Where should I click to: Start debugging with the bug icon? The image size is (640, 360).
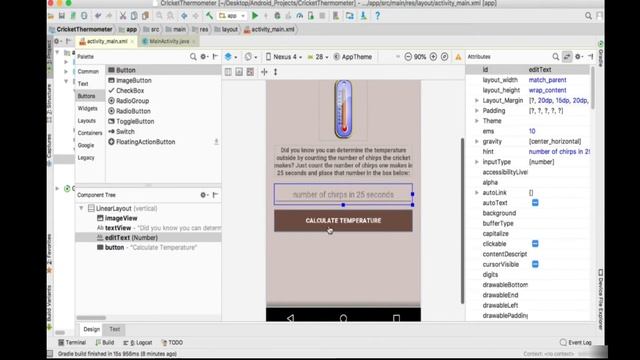pos(277,16)
